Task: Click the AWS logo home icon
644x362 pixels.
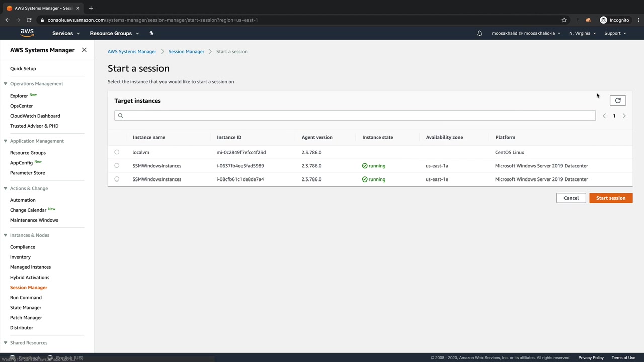Action: 27,33
